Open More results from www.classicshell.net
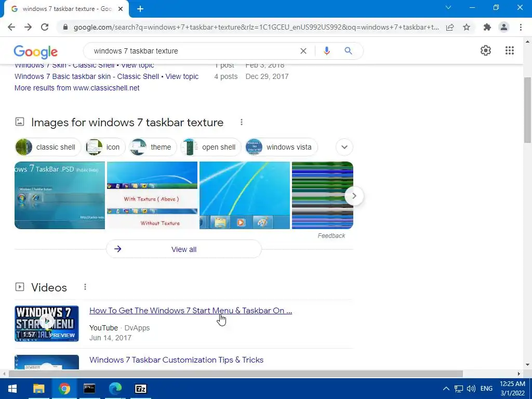 pyautogui.click(x=77, y=88)
